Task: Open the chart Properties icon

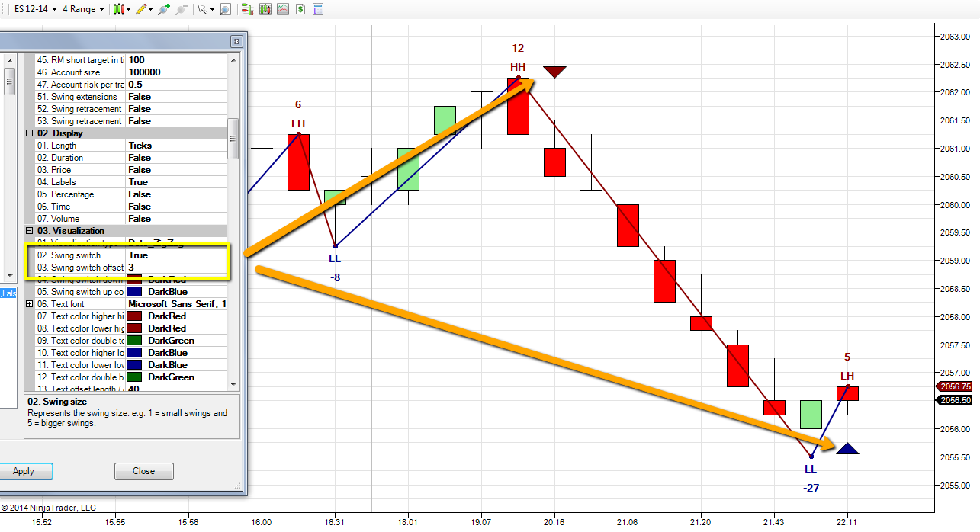Action: (x=317, y=9)
